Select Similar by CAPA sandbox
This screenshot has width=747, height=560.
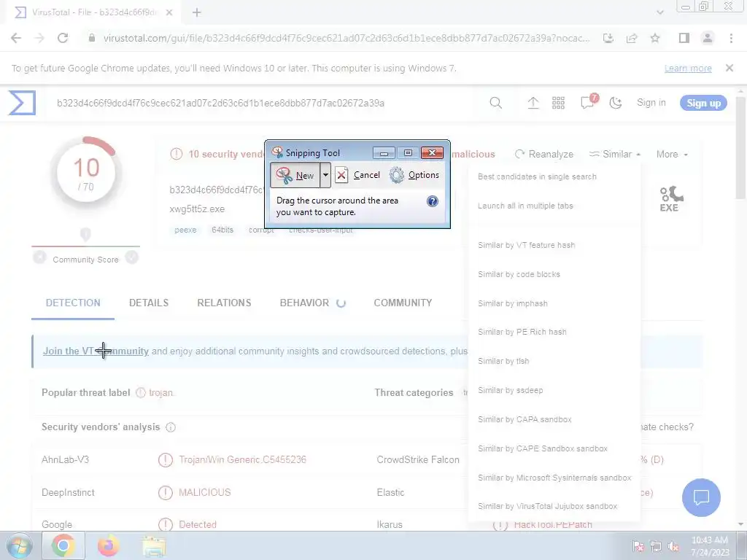[525, 419]
